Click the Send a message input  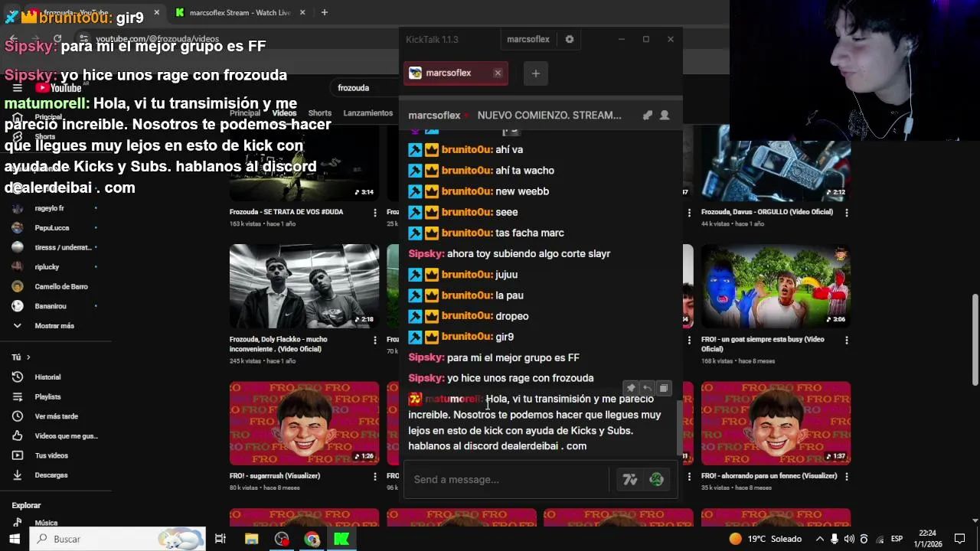click(x=507, y=480)
